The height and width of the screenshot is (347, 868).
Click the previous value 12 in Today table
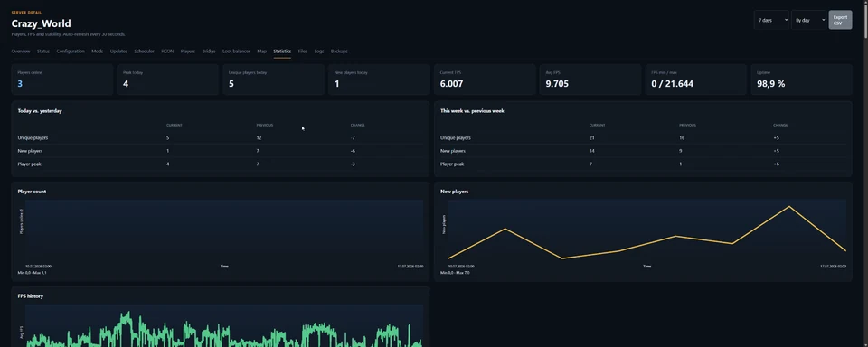tap(259, 137)
